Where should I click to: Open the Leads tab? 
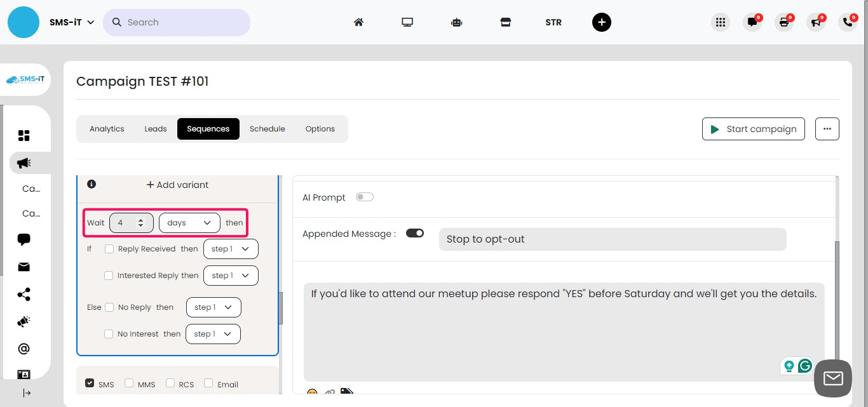[x=155, y=128]
